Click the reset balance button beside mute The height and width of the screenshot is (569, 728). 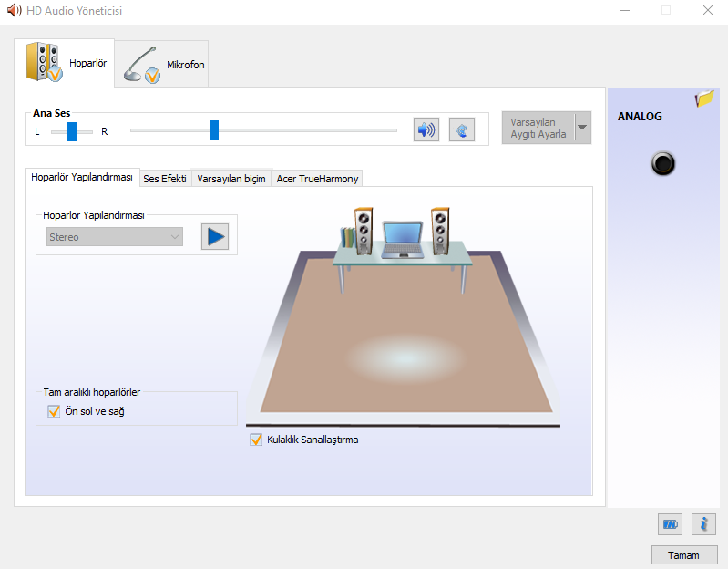pos(462,129)
